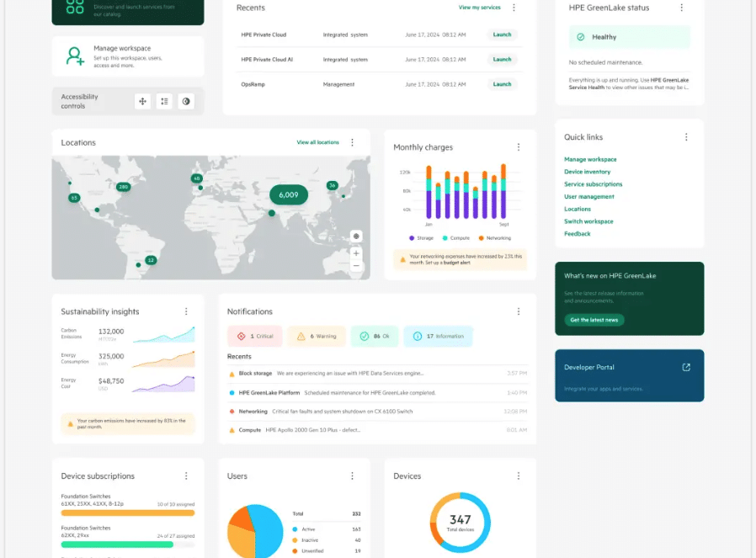Click the Energy Consumption sparkline chart
This screenshot has width=756, height=558.
[x=164, y=359]
